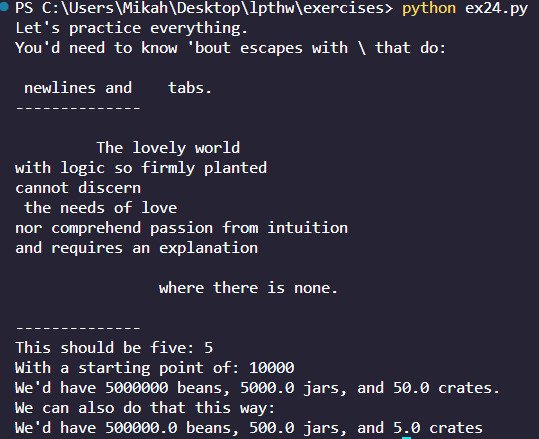The width and height of the screenshot is (539, 439).
Task: Click the line 'The lovely world'
Action: 168,148
